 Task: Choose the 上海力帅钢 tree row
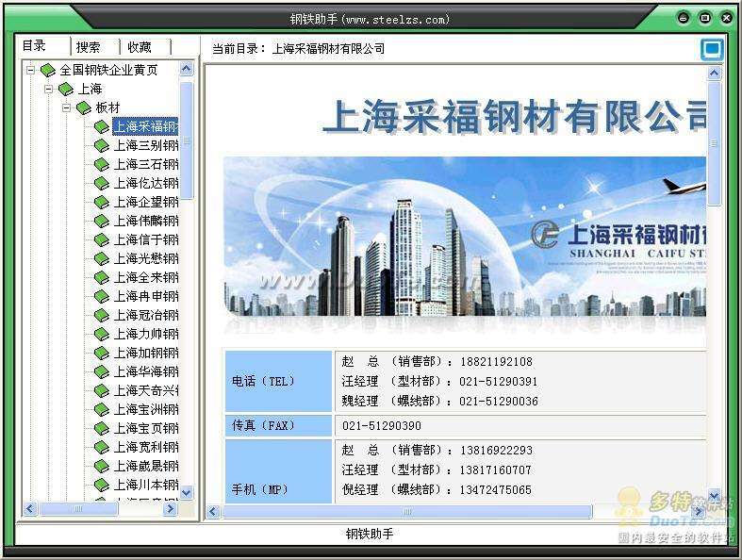point(146,334)
